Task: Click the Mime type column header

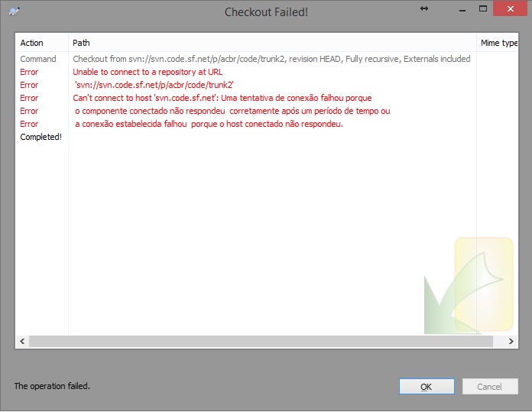Action: click(498, 43)
